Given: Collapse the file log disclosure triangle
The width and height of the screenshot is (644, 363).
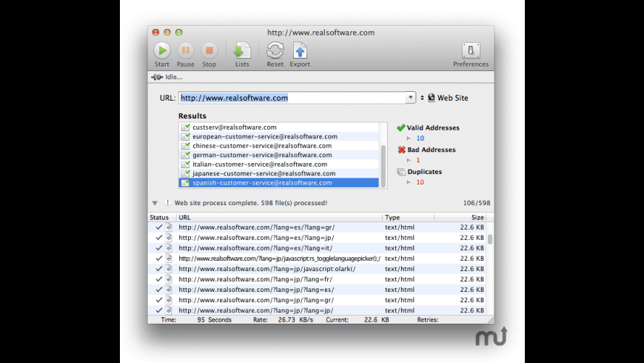Looking at the screenshot, I should tap(155, 203).
